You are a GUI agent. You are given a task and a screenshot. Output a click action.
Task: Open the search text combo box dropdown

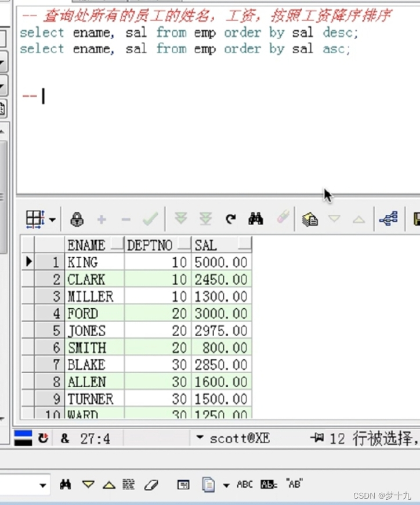point(42,485)
